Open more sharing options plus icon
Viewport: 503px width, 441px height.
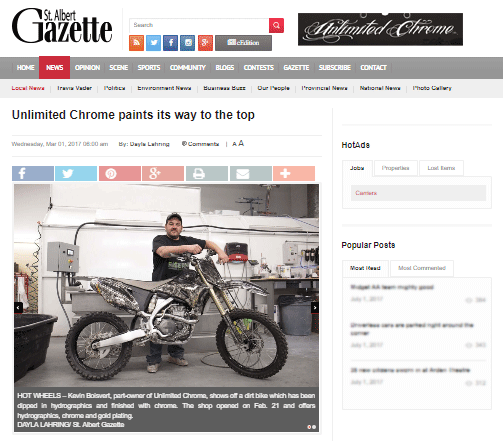click(294, 173)
